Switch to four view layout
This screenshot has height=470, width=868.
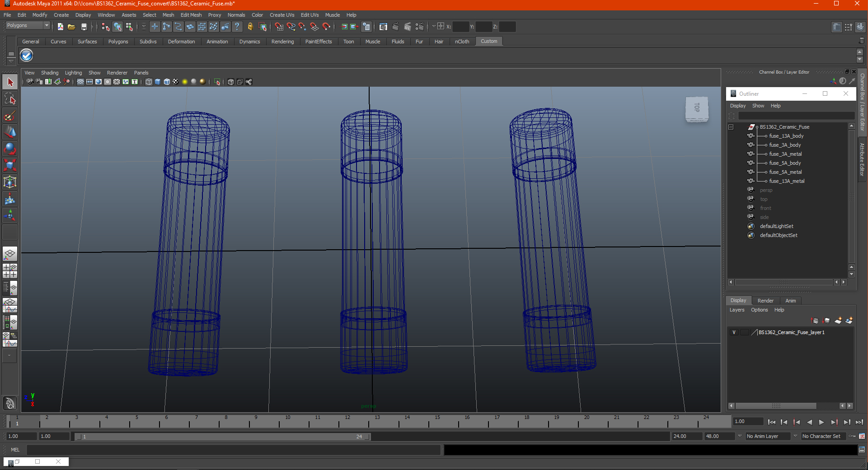(10, 271)
